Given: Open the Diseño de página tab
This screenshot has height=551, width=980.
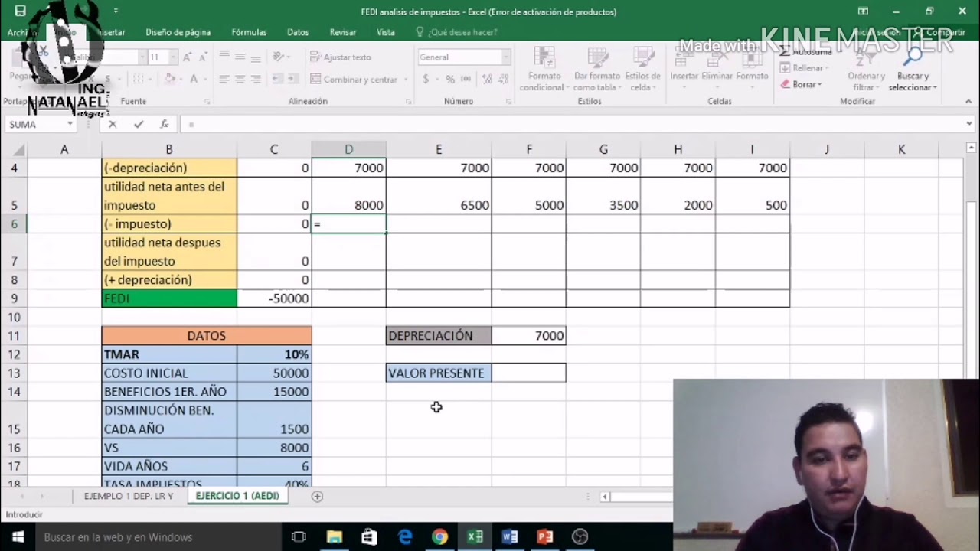Looking at the screenshot, I should [178, 32].
